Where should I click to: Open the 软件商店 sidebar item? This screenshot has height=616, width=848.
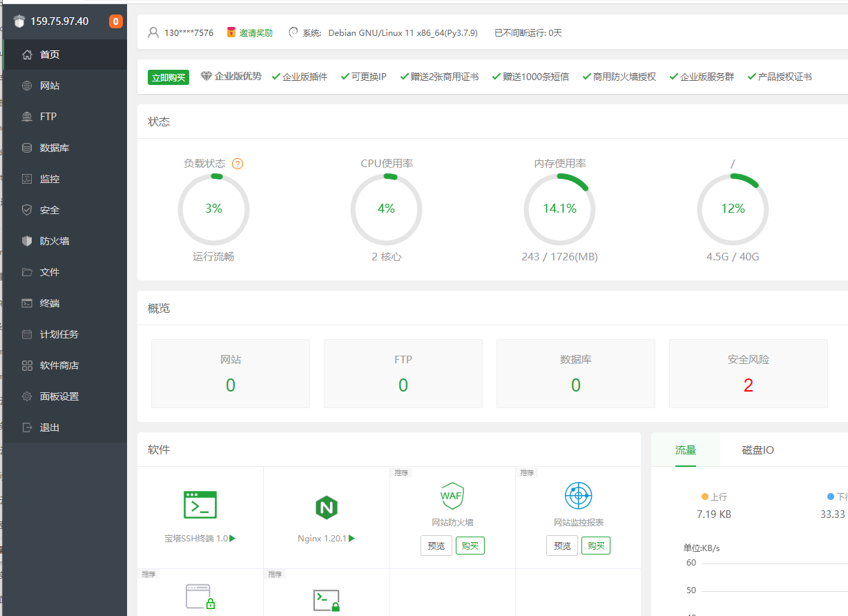click(x=65, y=365)
